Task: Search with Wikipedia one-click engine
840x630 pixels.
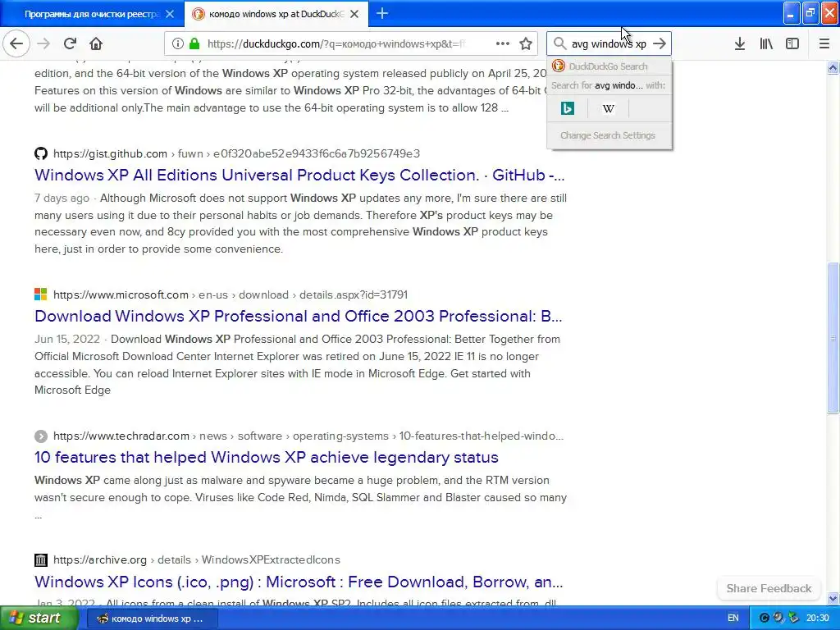Action: pos(608,109)
